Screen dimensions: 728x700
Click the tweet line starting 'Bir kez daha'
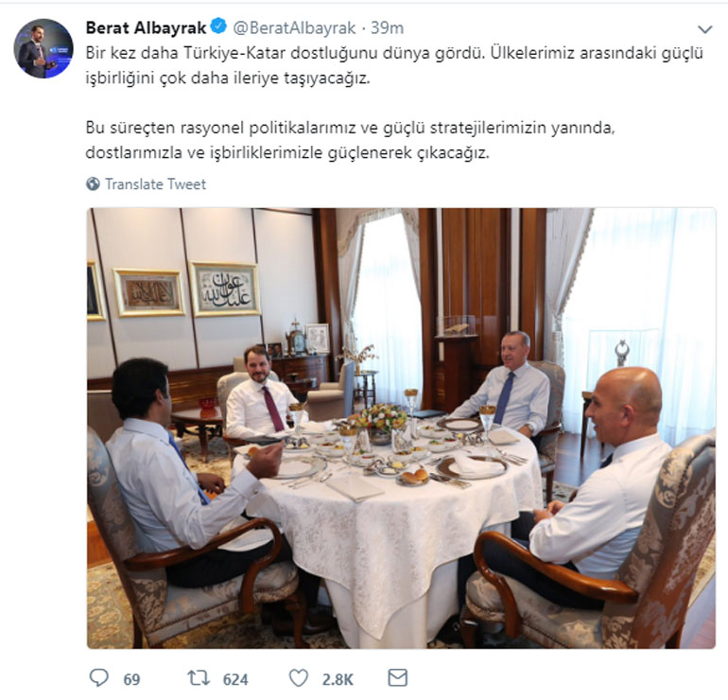pos(394,53)
